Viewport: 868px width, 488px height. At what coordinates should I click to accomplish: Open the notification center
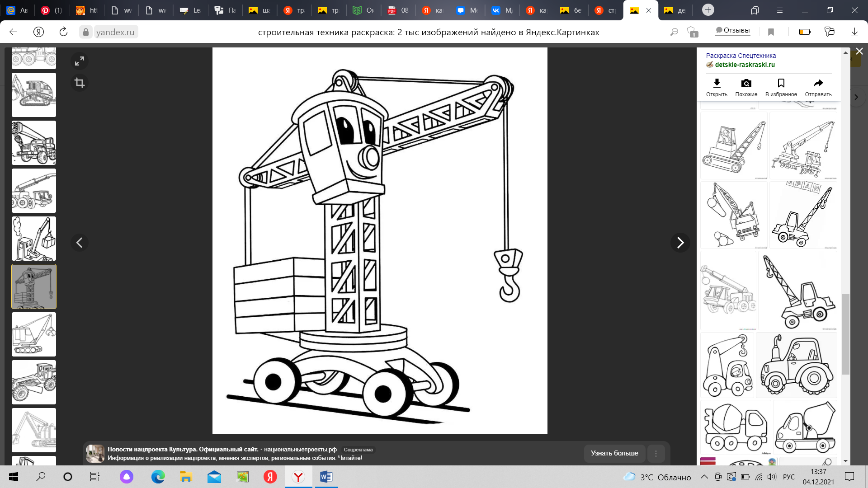pos(849,477)
